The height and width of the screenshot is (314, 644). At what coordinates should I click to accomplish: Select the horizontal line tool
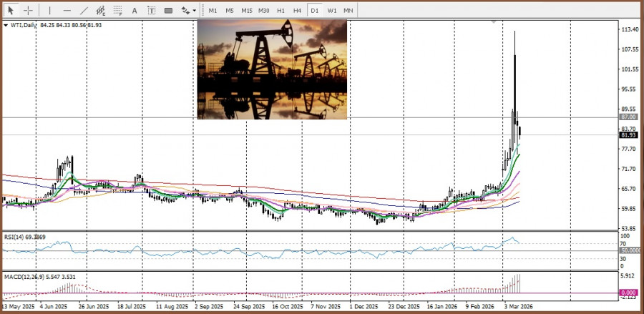(67, 11)
